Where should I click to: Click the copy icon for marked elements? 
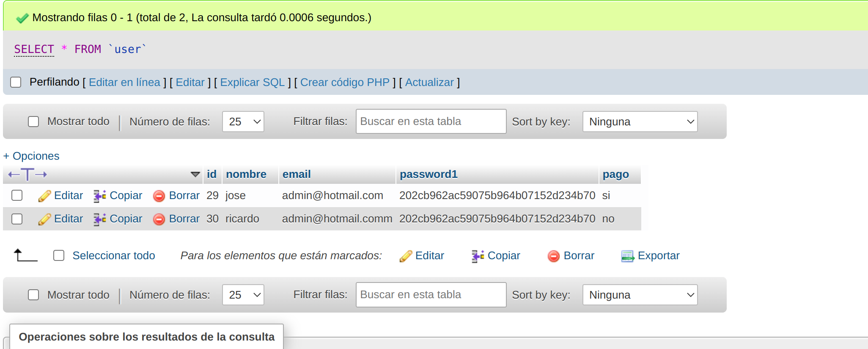(478, 256)
